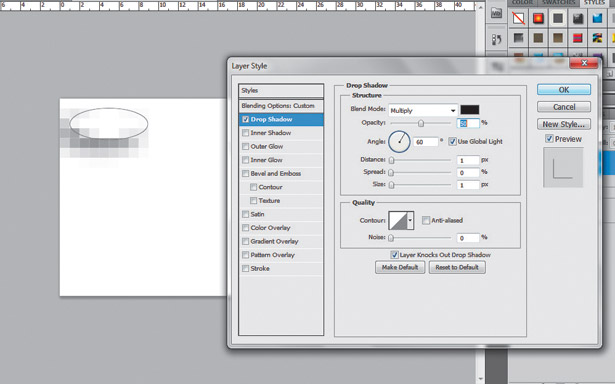The width and height of the screenshot is (615, 384).
Task: Click the Size pixel value field
Action: pos(468,185)
